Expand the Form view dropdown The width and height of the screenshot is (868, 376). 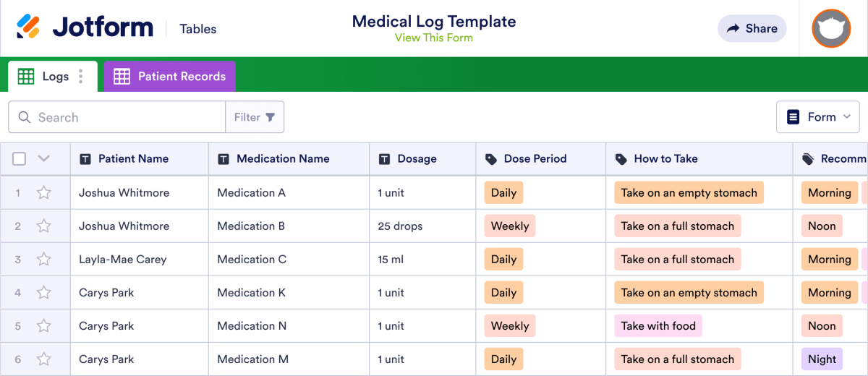(x=818, y=117)
